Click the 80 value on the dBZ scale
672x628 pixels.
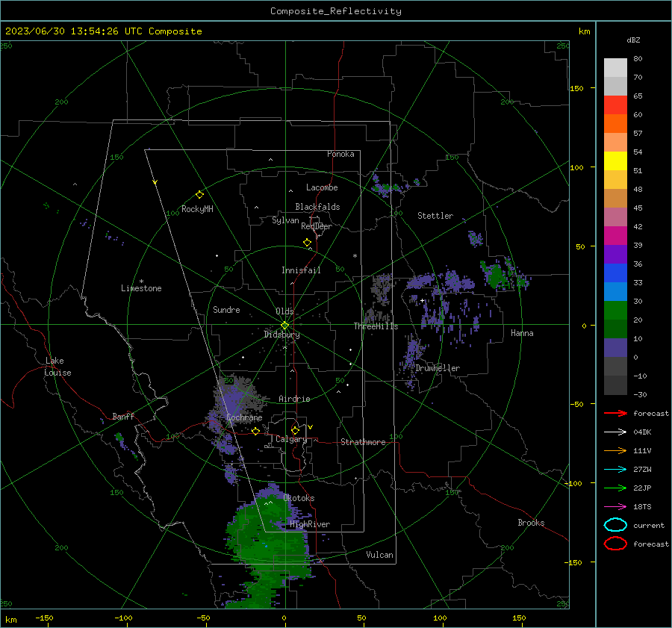tap(638, 59)
